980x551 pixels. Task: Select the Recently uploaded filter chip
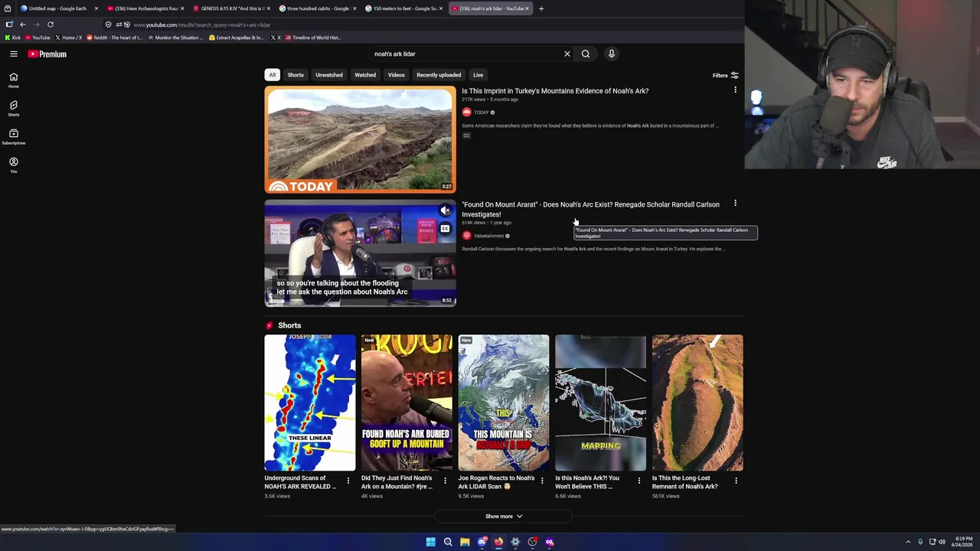point(439,75)
